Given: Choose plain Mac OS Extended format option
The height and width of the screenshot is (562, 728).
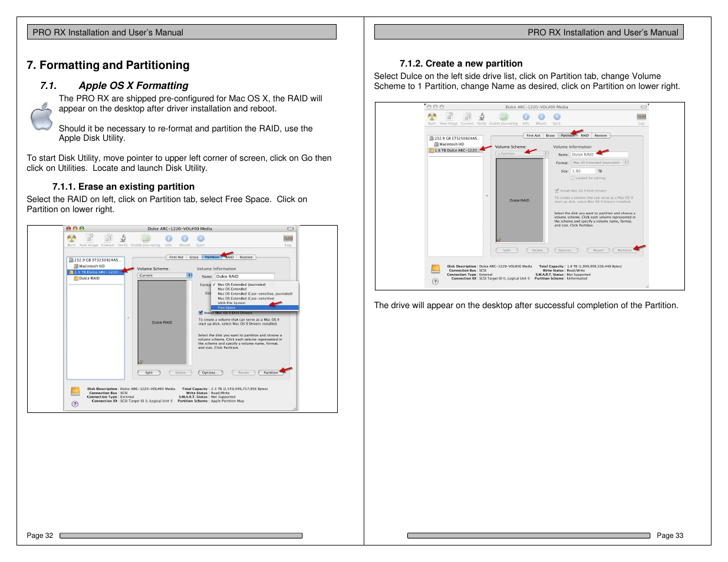Looking at the screenshot, I should point(255,289).
